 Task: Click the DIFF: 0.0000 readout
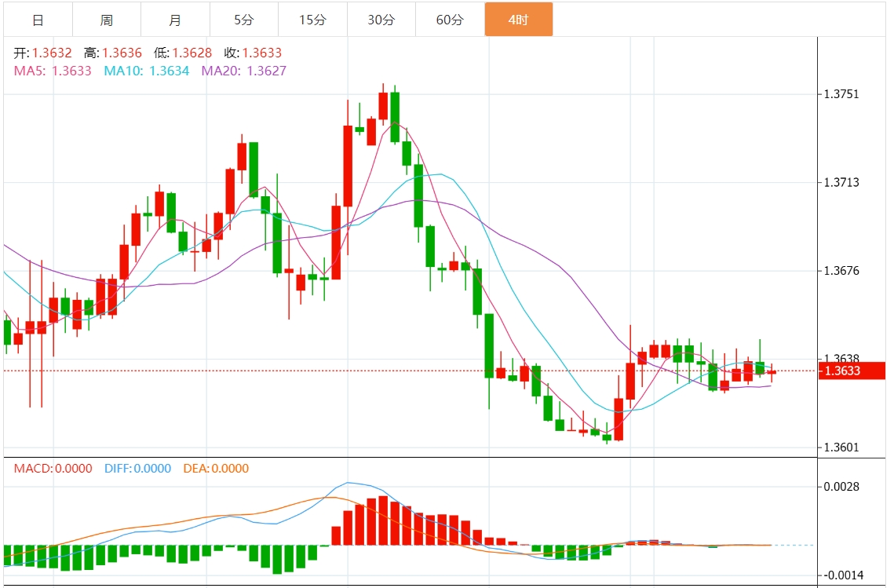[x=137, y=469]
